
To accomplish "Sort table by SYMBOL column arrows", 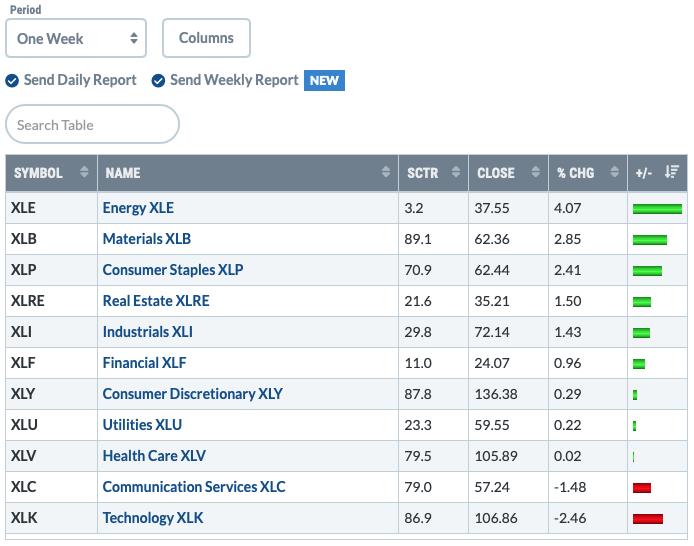I will click(84, 172).
